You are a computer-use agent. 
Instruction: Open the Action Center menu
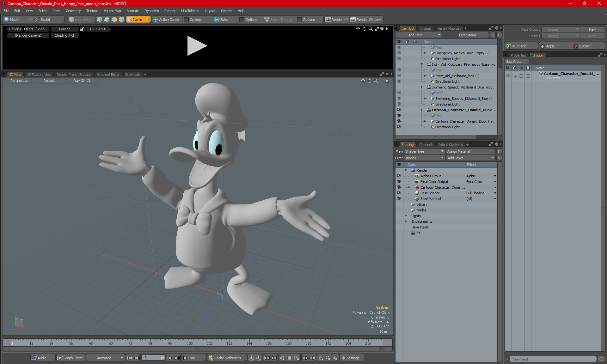coord(167,20)
